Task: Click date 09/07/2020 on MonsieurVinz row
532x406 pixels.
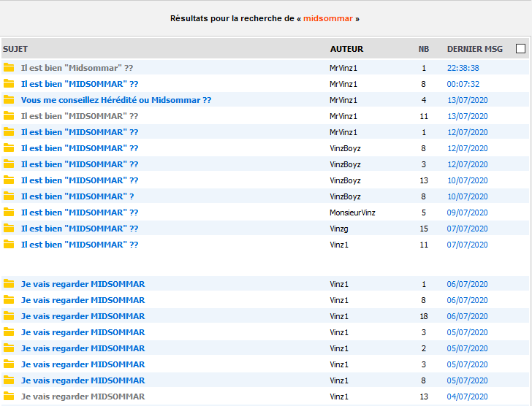Action: [x=467, y=212]
